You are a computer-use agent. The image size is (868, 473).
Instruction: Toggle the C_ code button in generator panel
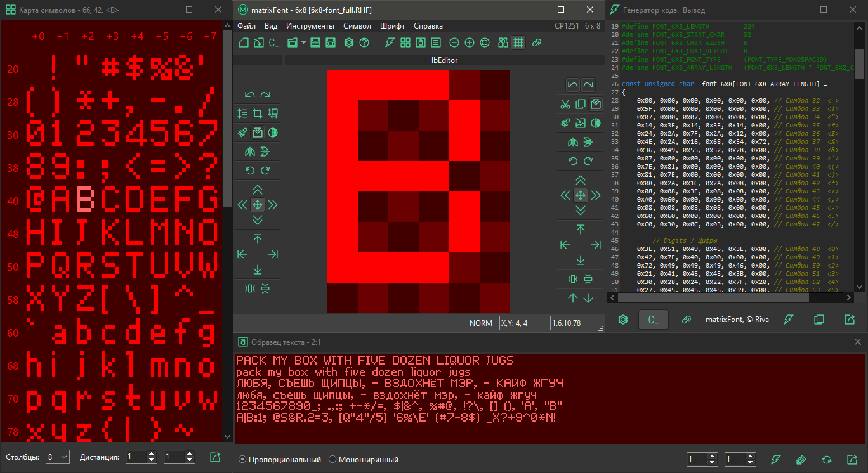tap(654, 320)
